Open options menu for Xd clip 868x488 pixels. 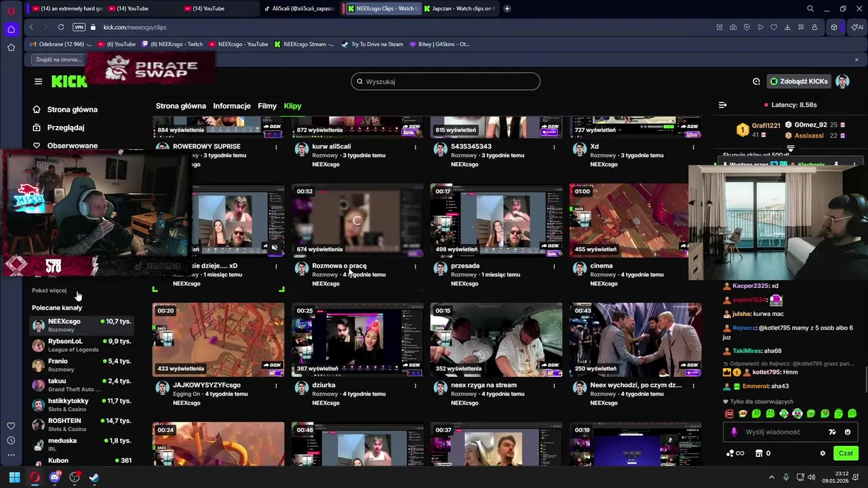[x=693, y=146]
